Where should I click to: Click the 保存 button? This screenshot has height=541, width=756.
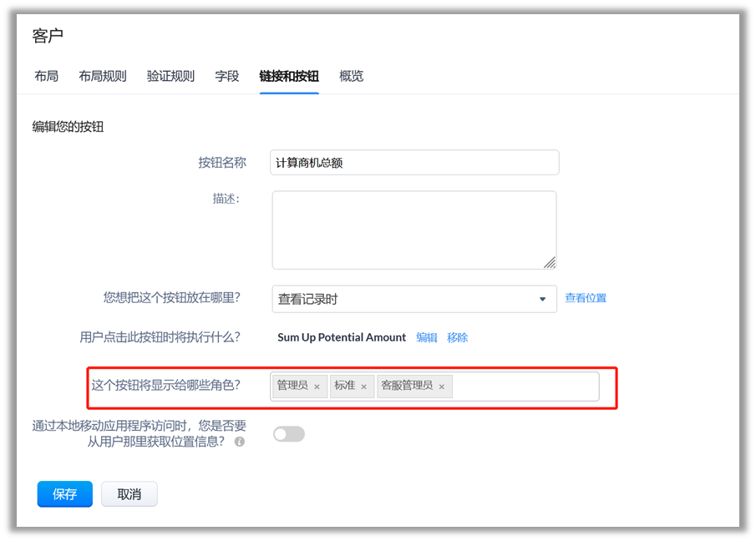tap(65, 494)
